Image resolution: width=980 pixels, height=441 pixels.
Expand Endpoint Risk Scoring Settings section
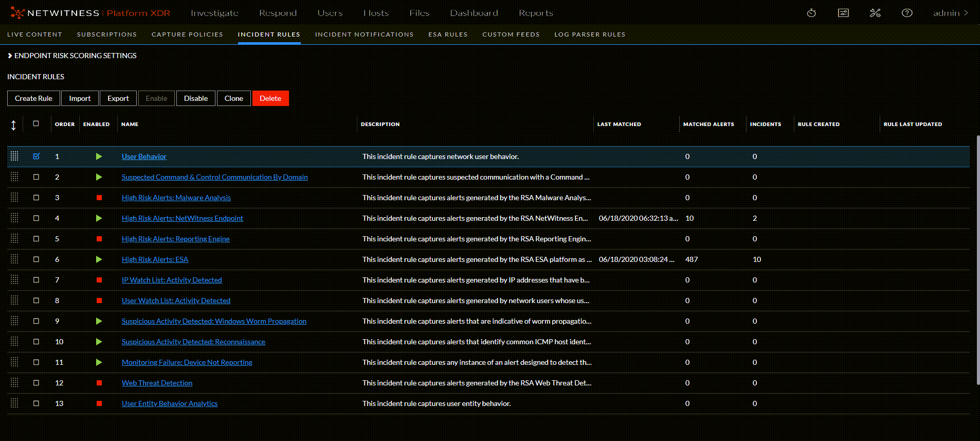72,56
